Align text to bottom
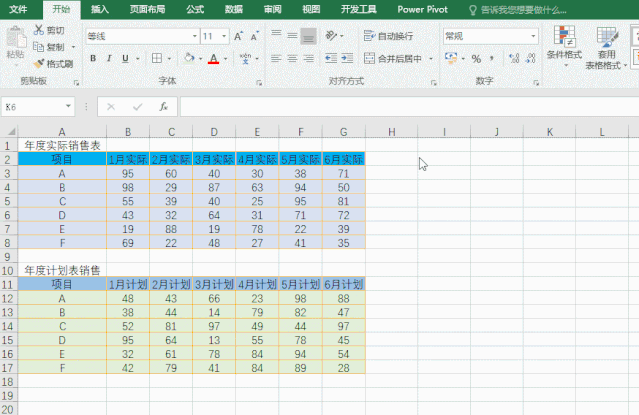 (308, 36)
